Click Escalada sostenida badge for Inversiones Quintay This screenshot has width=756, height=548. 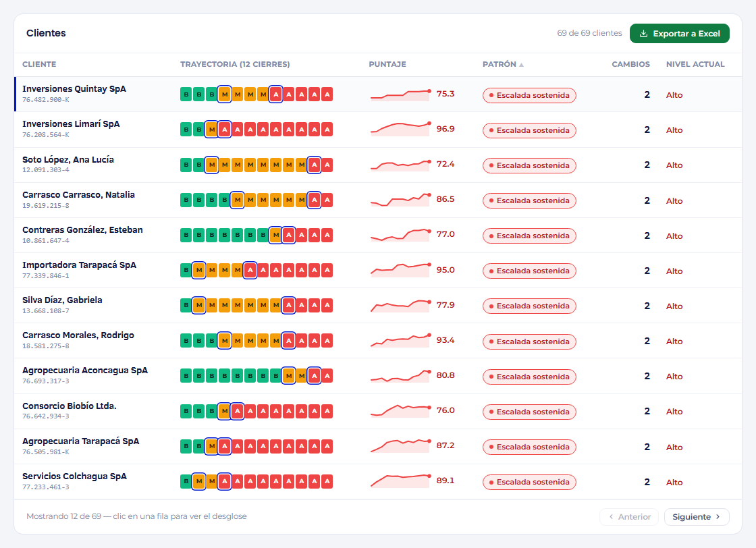[x=529, y=95]
